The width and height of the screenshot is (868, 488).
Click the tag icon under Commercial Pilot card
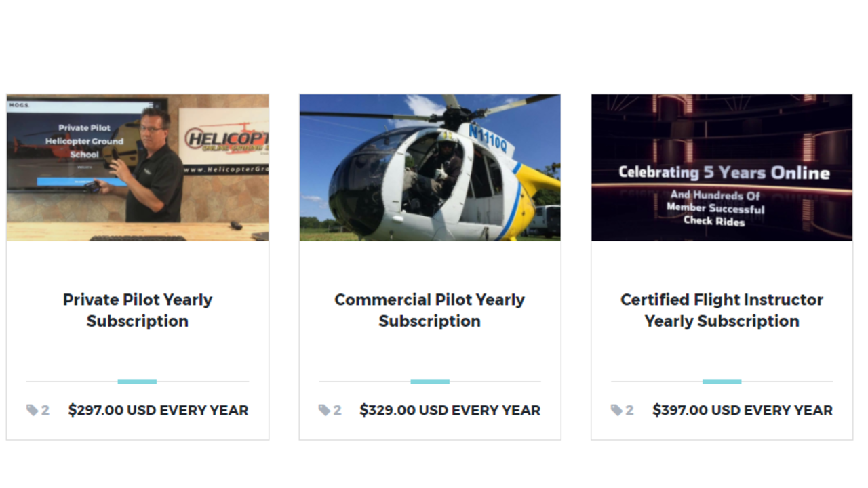[x=324, y=410]
